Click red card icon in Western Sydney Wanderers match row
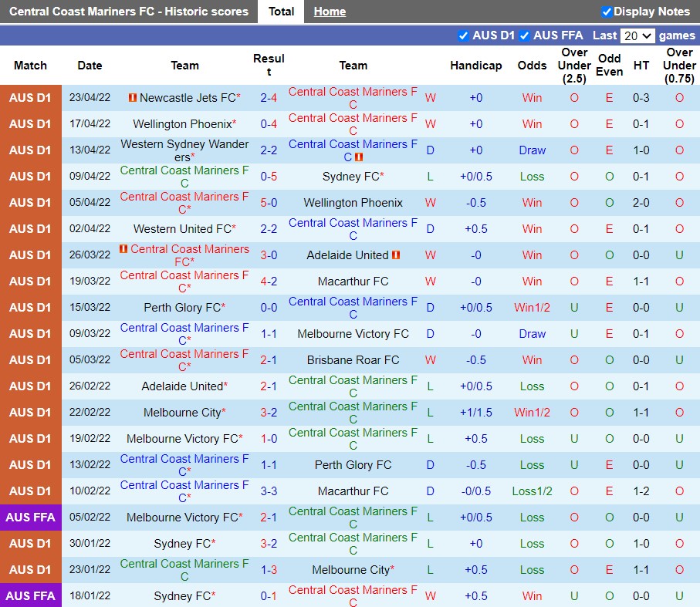This screenshot has height=607, width=700. pos(359,157)
